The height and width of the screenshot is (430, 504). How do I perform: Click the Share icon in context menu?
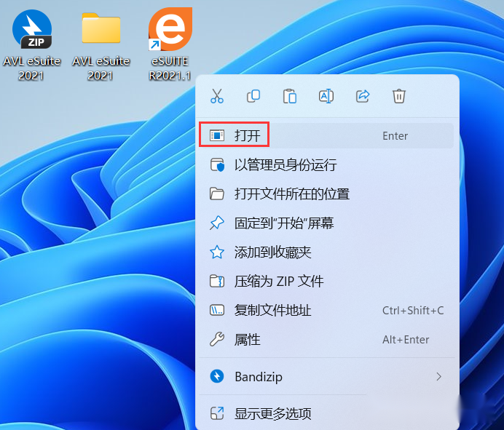tap(363, 96)
